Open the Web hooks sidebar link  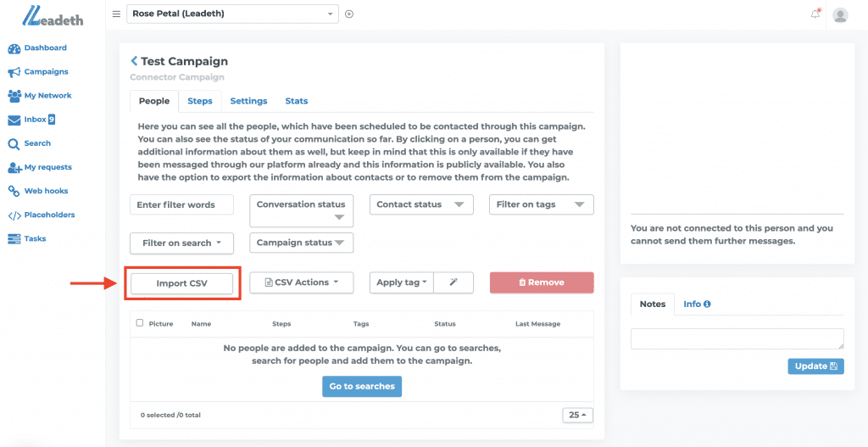tap(47, 191)
